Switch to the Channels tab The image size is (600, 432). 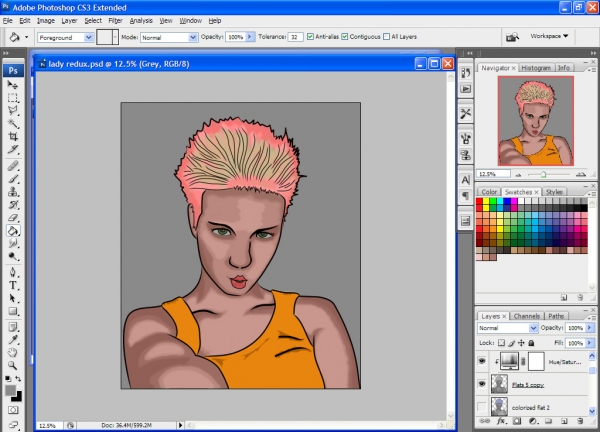point(527,316)
